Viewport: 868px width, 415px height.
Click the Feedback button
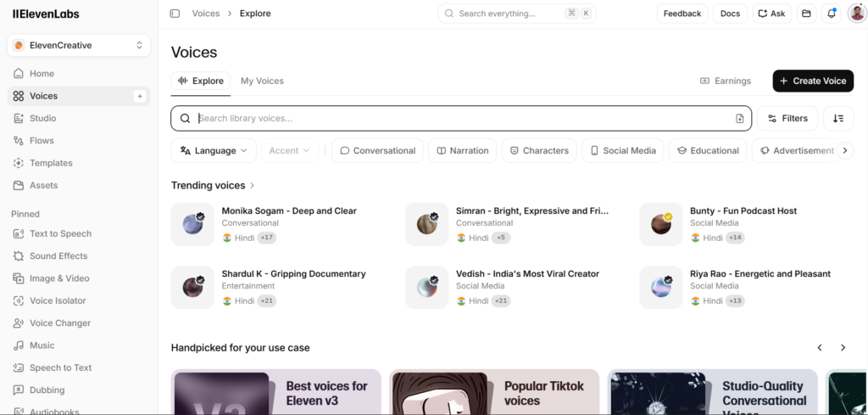[x=682, y=14]
